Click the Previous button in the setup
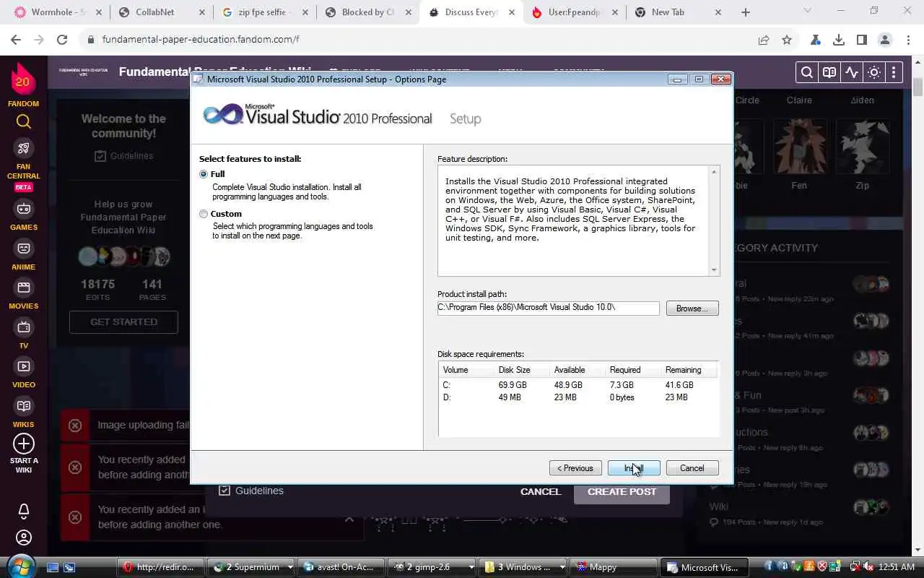924x578 pixels. pyautogui.click(x=575, y=468)
